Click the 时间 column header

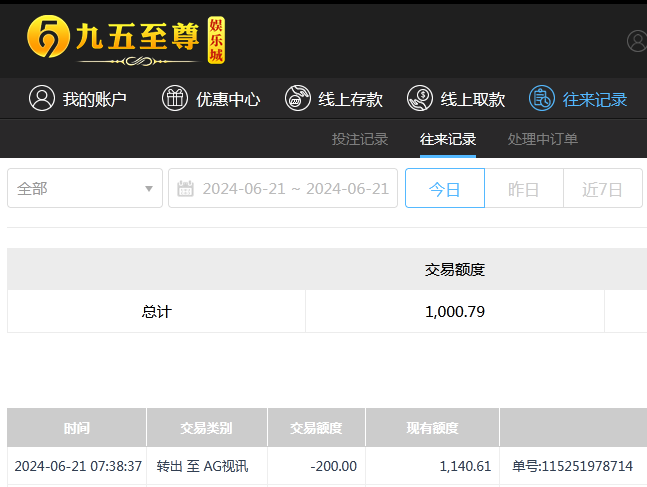(77, 428)
